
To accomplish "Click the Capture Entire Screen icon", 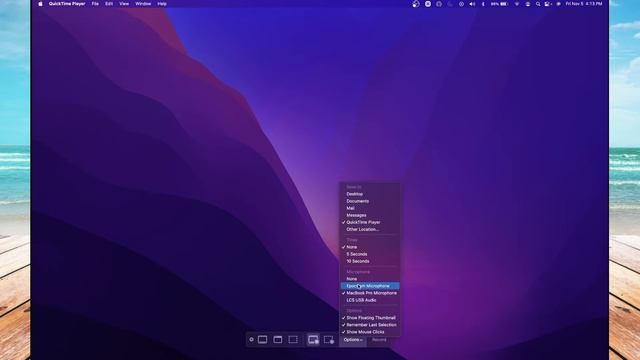I will pos(262,340).
